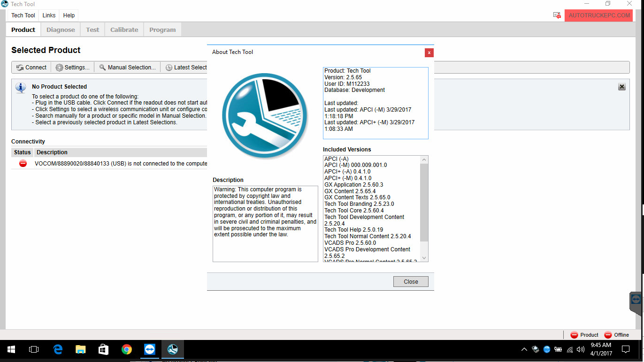Select the VOCOM/88890020/88840133 connectivity row text
Image resolution: width=644 pixels, height=362 pixels.
tap(121, 164)
